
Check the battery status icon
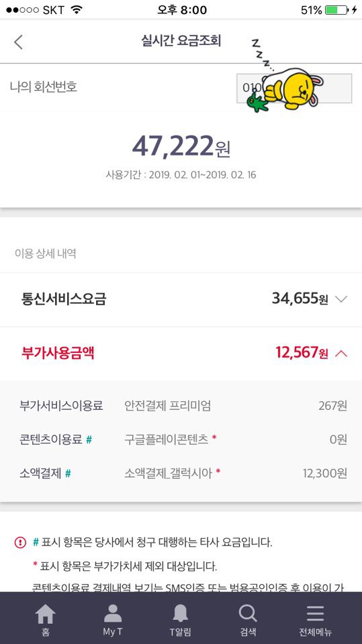(x=336, y=10)
